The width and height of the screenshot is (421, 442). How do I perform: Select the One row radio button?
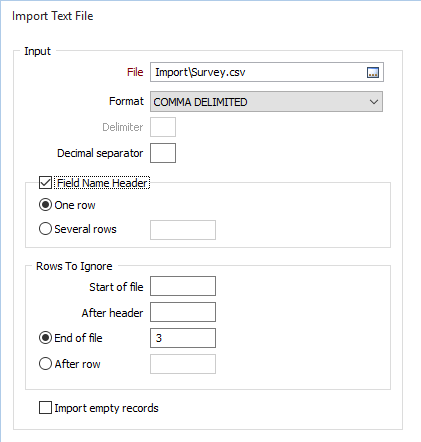click(45, 205)
